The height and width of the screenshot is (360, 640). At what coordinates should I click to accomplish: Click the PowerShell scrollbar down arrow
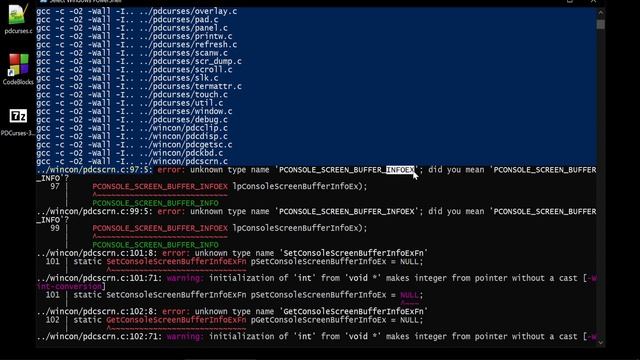tap(600, 342)
